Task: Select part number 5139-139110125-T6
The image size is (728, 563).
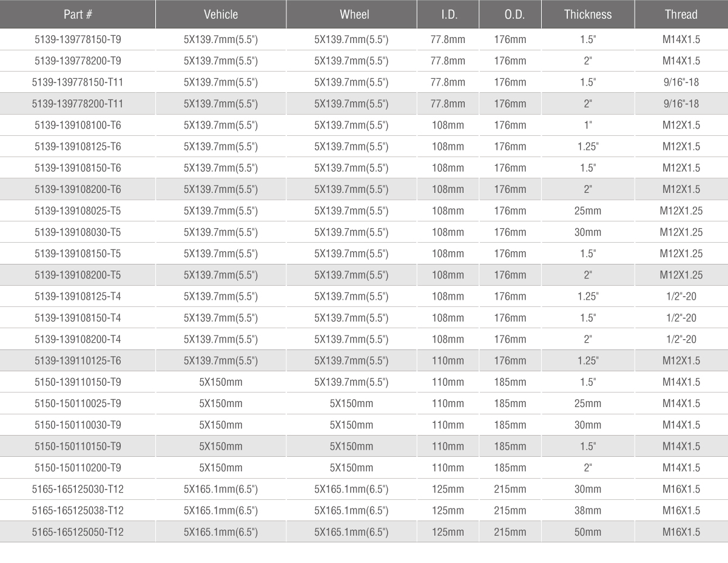Action: pos(78,361)
